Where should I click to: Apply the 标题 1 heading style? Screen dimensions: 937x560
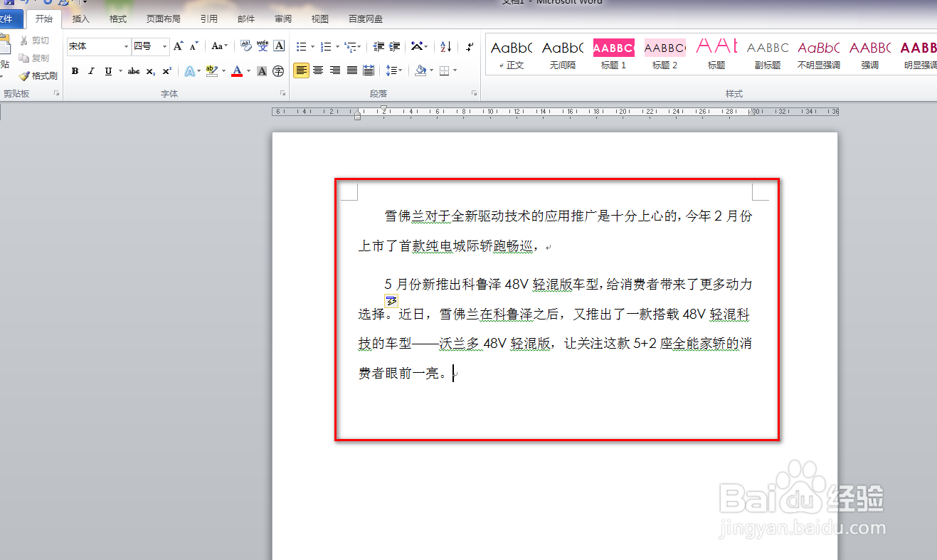tap(613, 55)
